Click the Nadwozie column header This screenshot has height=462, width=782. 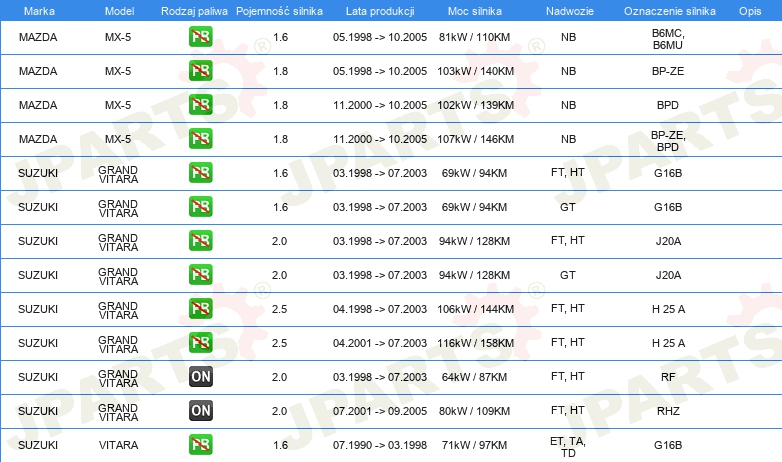pos(570,11)
